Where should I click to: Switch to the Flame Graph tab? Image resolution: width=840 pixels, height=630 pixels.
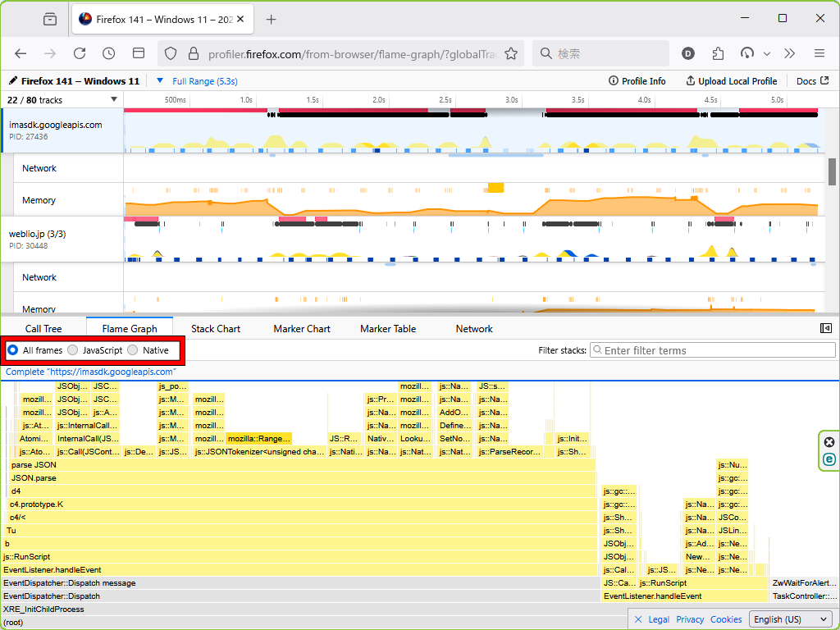[x=130, y=329]
